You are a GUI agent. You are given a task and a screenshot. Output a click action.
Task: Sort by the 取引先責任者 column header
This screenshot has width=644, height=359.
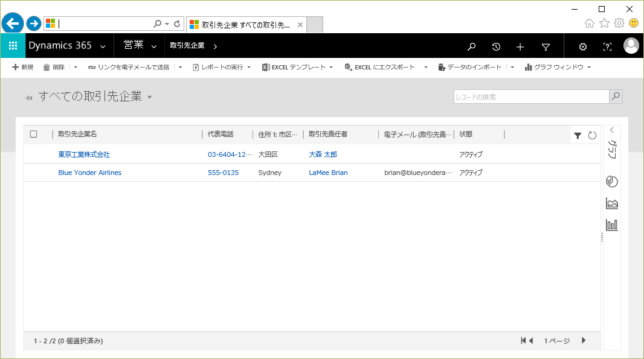point(328,134)
